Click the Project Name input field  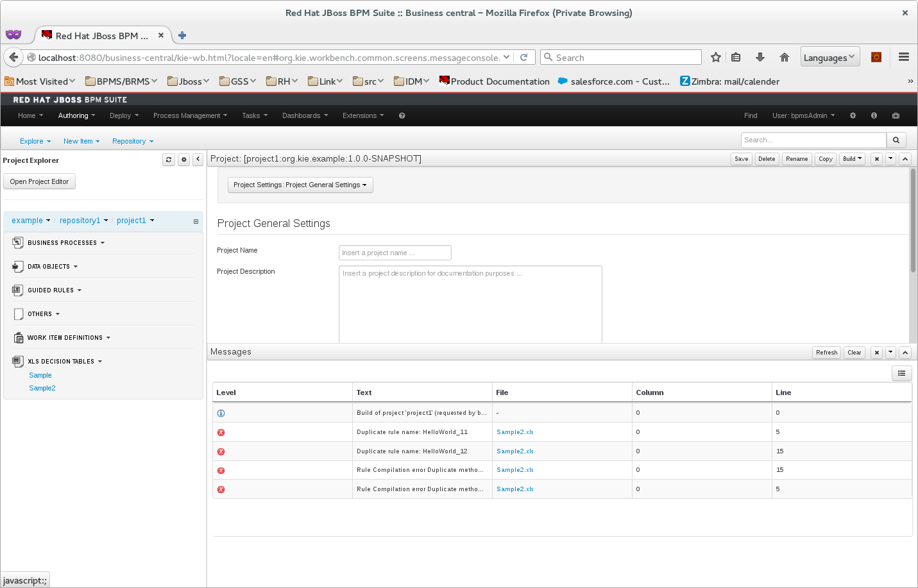[395, 253]
